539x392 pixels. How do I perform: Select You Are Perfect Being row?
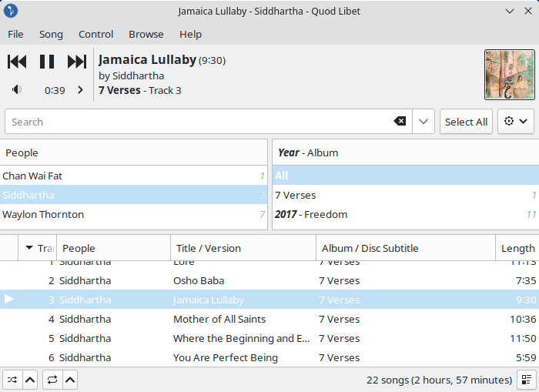(269, 357)
